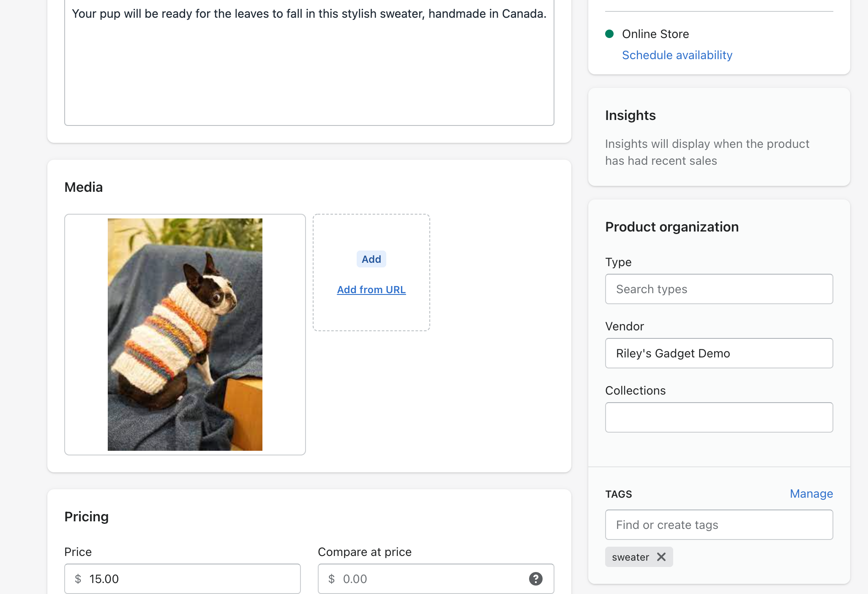Focus the Find or create tags field
Viewport: 868px width, 594px height.
[x=719, y=525]
